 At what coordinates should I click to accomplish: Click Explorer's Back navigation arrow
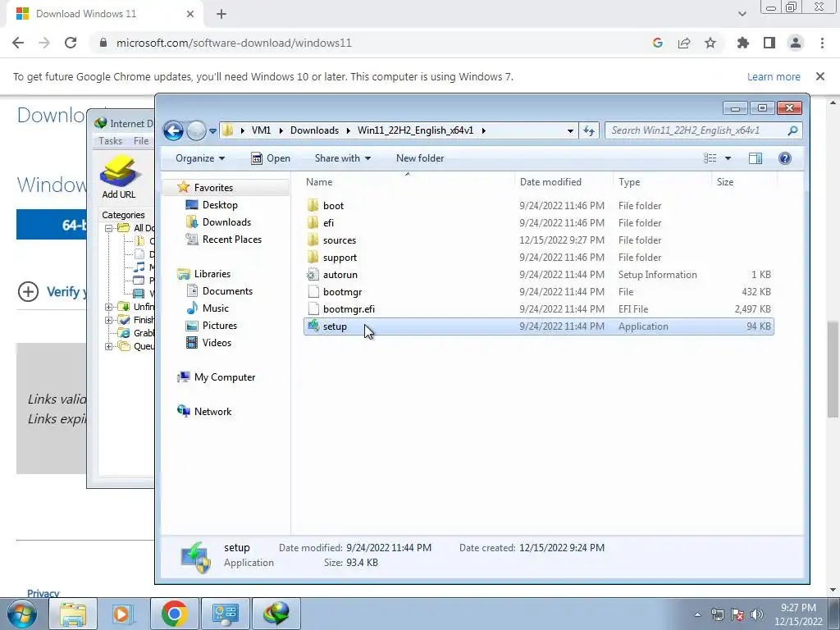(x=173, y=130)
